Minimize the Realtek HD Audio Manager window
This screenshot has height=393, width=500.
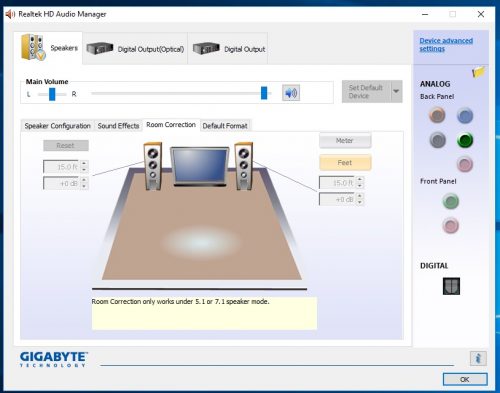point(425,14)
